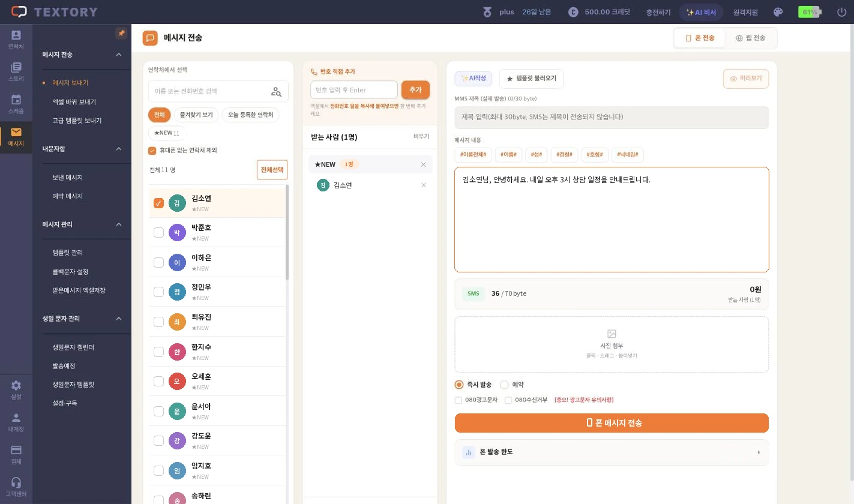
Task: Open 템플릿 관리 menu item
Action: [x=68, y=253]
